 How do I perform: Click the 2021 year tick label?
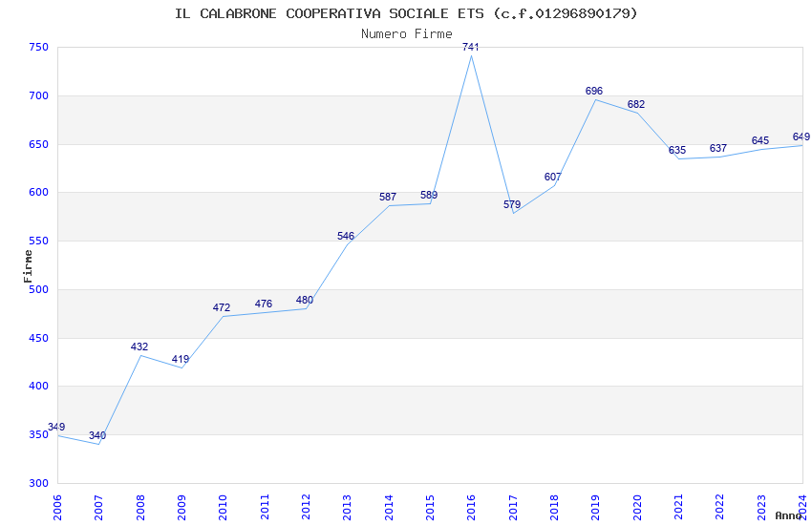tap(678, 508)
